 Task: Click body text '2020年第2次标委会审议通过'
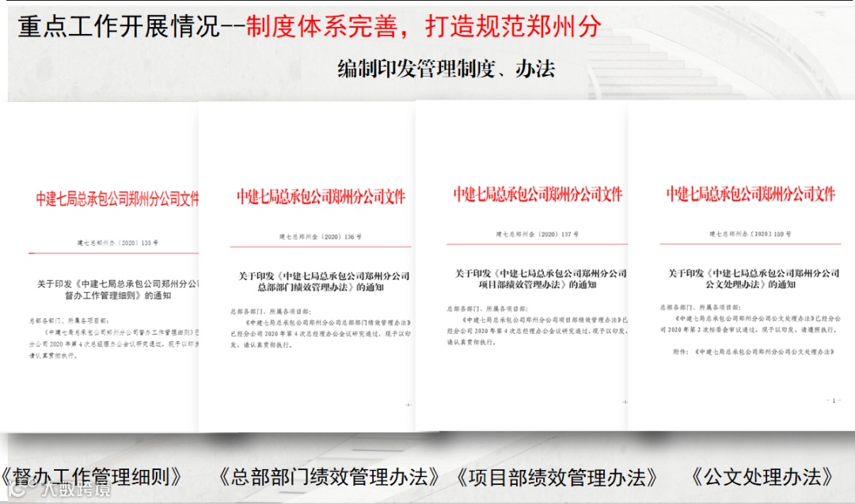(710, 330)
